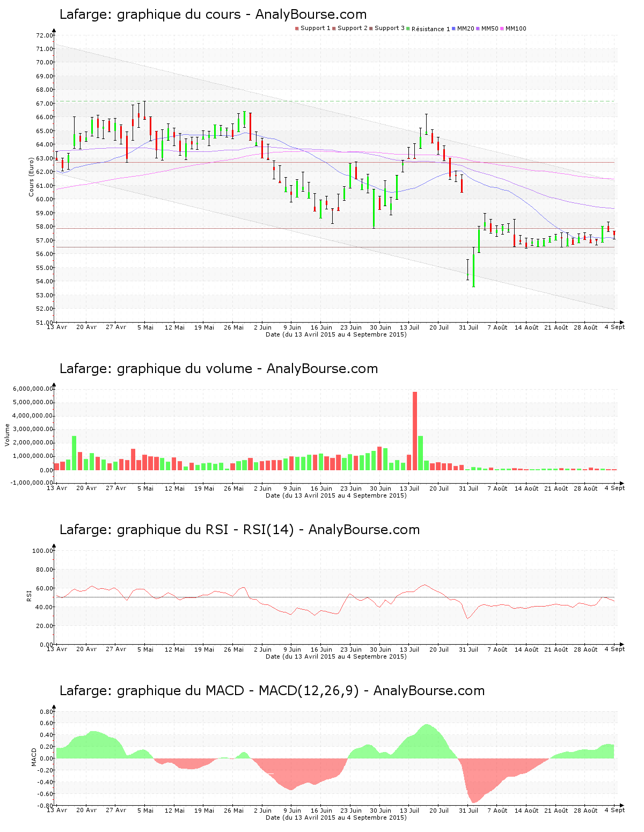Click the tall green bar beside the volume spike
Image resolution: width=644 pixels, height=832 pixels.
[x=421, y=453]
